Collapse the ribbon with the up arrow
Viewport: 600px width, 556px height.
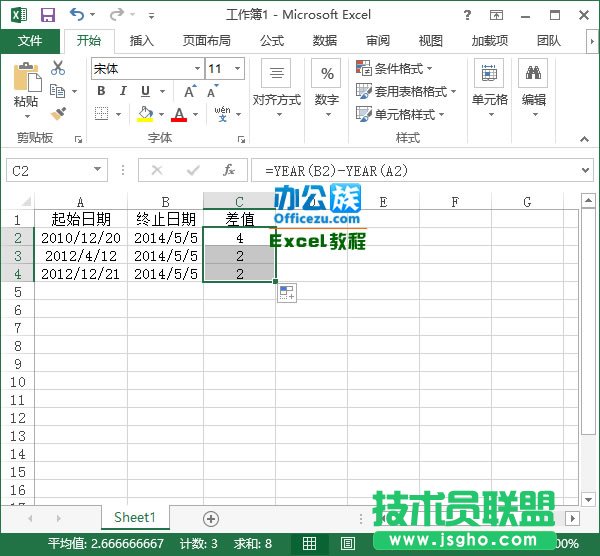click(x=584, y=139)
